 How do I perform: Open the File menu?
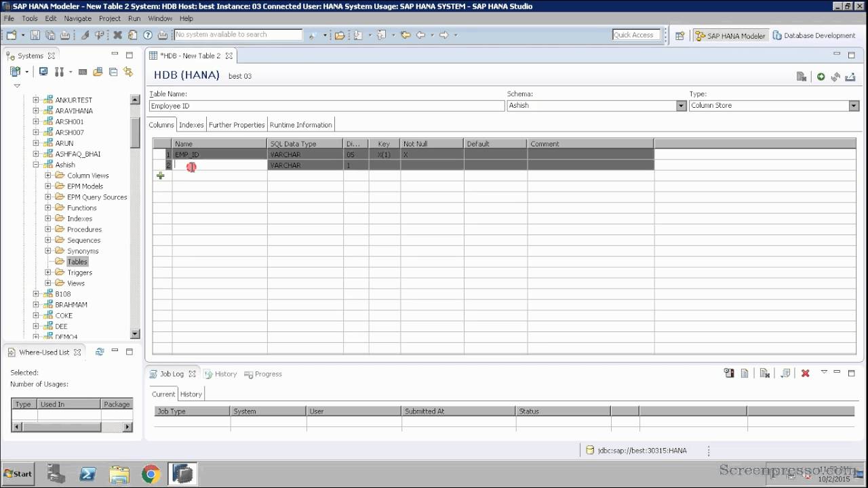point(9,18)
